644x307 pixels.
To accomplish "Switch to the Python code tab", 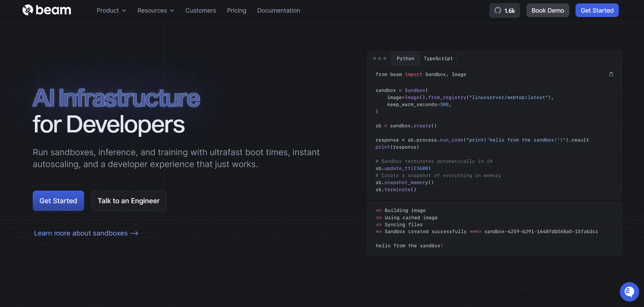I will coord(405,59).
